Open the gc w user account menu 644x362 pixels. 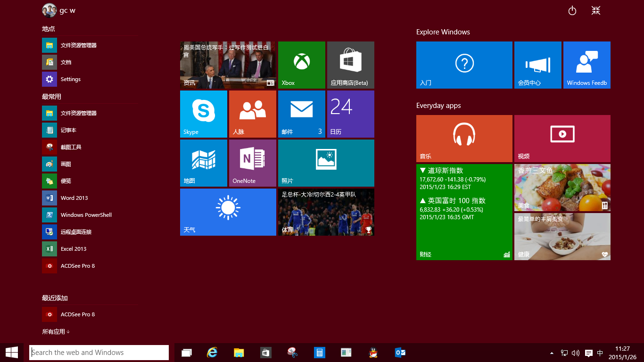59,10
